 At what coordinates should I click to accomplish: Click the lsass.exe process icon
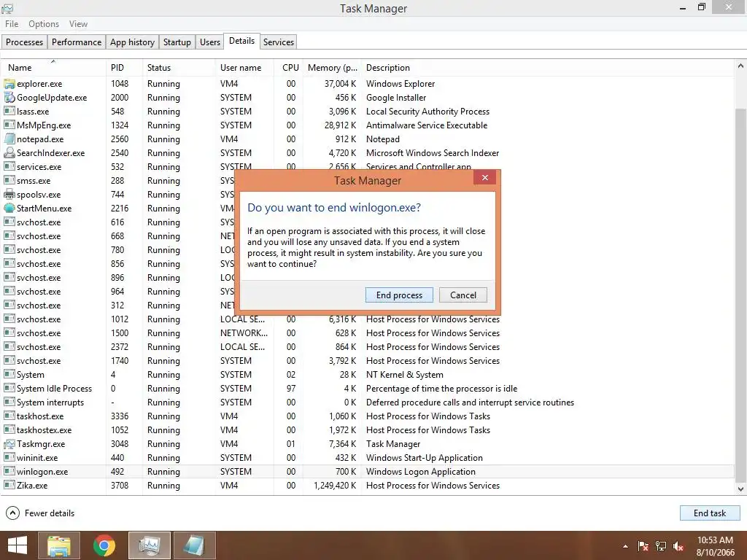(9, 112)
